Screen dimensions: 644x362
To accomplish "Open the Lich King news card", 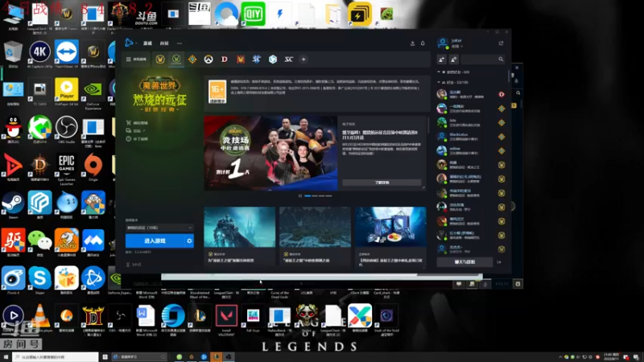I will point(239,236).
